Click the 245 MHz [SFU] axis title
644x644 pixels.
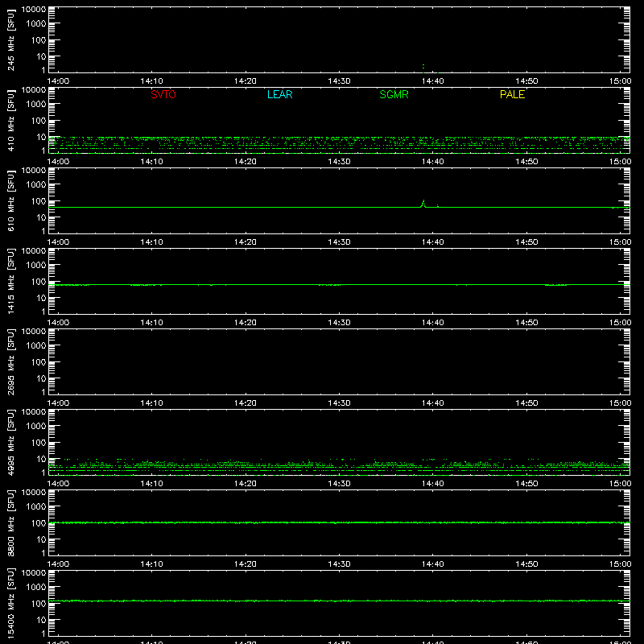10,39
